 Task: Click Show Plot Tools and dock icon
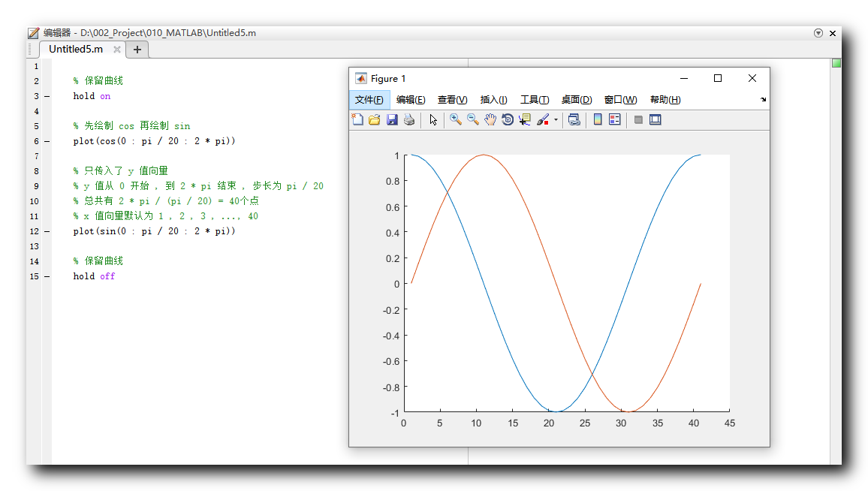tap(656, 119)
